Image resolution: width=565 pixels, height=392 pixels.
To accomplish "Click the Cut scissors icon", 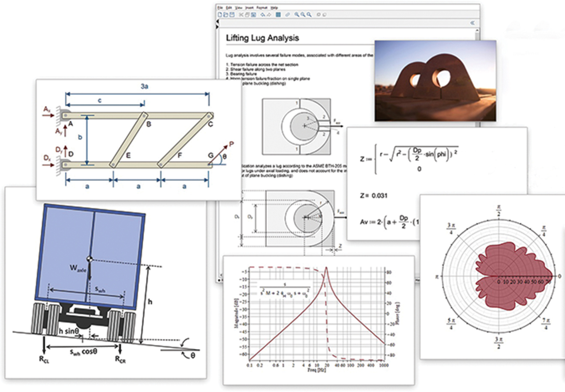I will [242, 15].
